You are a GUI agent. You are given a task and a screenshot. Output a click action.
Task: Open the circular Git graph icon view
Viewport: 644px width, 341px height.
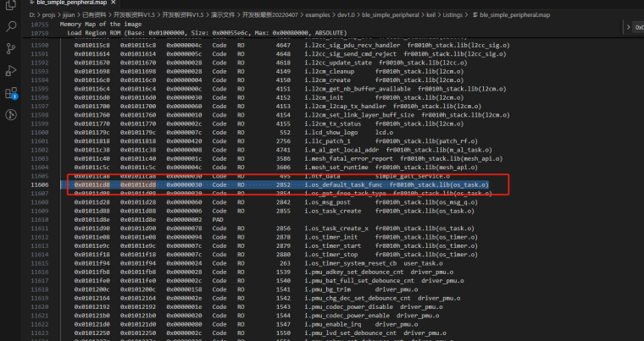pos(11,114)
